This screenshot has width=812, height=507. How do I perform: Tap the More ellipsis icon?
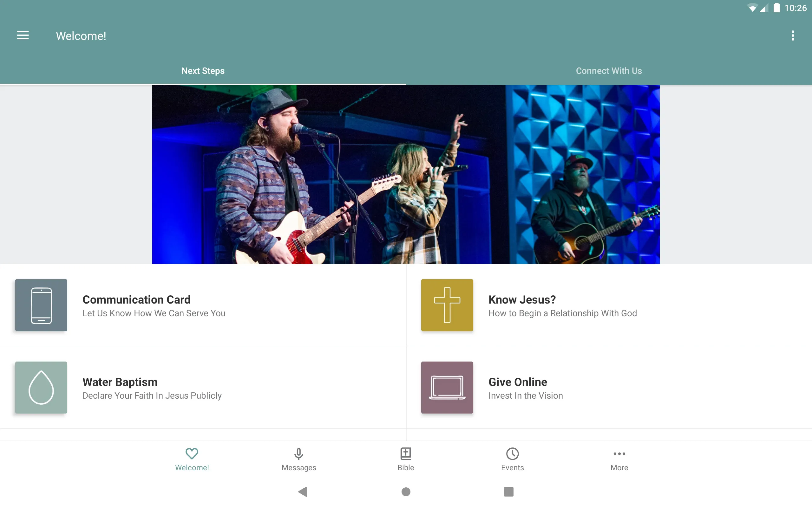[619, 453]
